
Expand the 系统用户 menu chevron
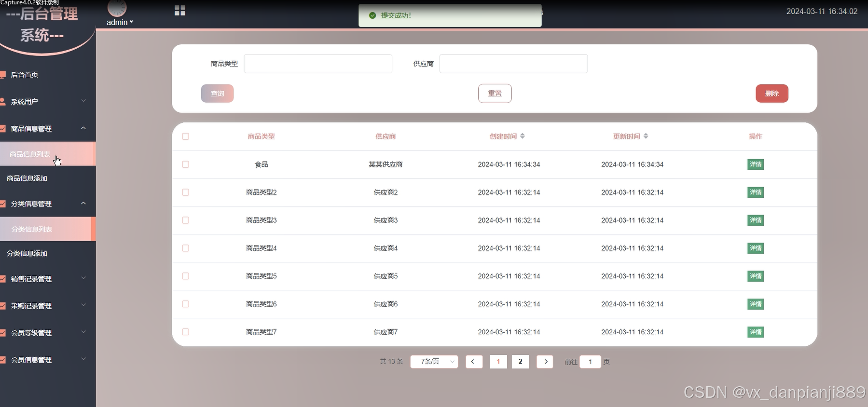tap(83, 101)
